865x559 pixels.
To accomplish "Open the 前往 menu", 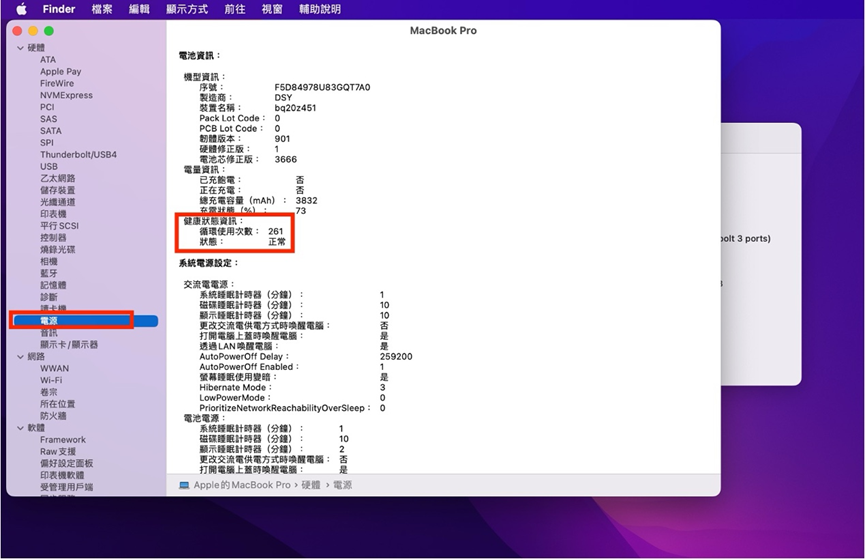I will click(x=235, y=9).
